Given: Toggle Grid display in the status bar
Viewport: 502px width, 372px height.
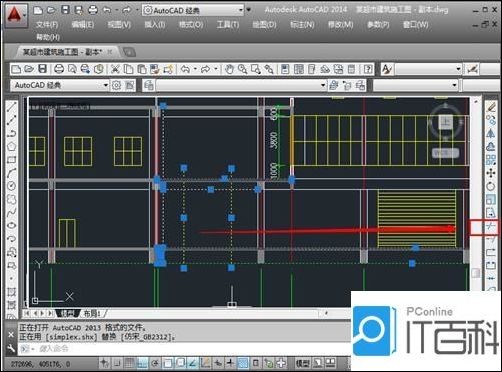Looking at the screenshot, I should tap(129, 363).
